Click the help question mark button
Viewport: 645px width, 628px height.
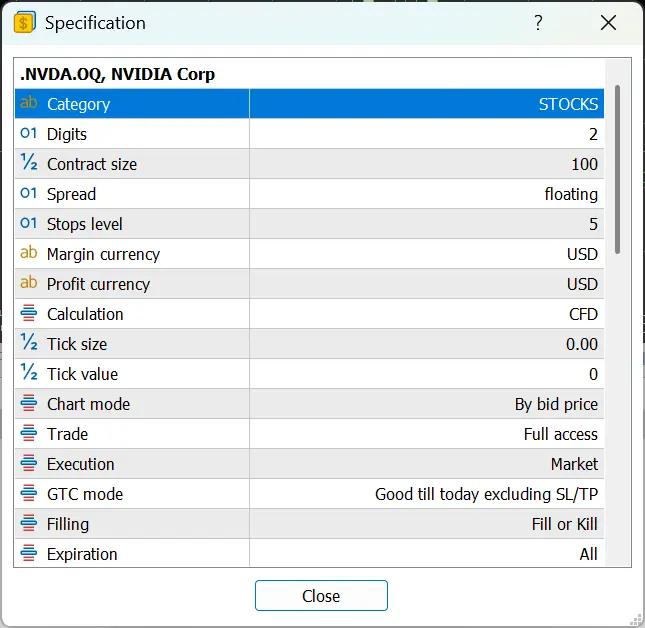538,23
